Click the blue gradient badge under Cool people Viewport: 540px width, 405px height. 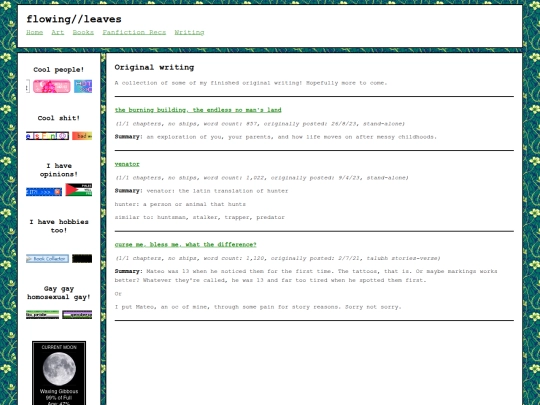coord(83,86)
